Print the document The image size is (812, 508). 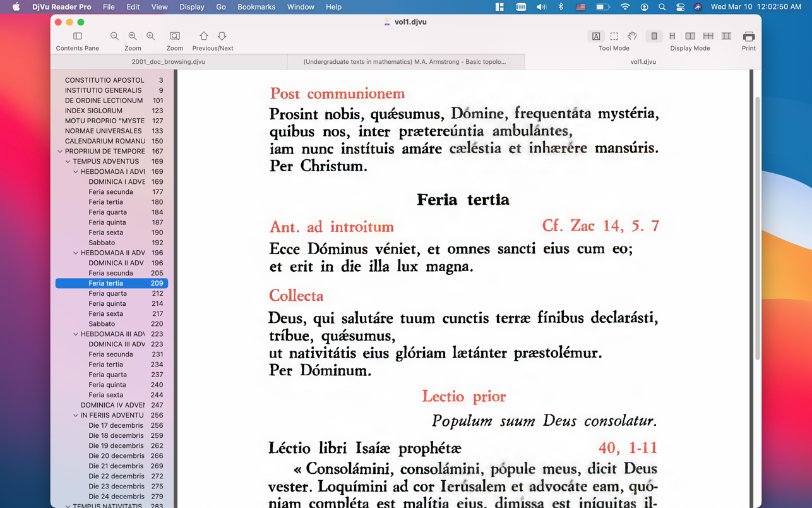pos(748,37)
